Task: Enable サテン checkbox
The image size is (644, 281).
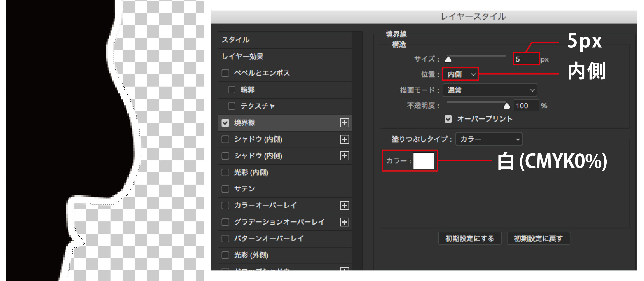Action: click(x=225, y=189)
